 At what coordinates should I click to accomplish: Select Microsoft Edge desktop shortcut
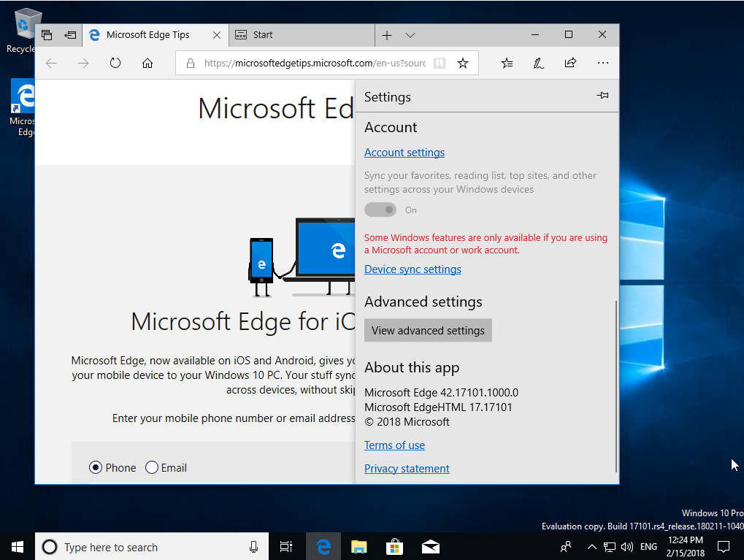[23, 108]
